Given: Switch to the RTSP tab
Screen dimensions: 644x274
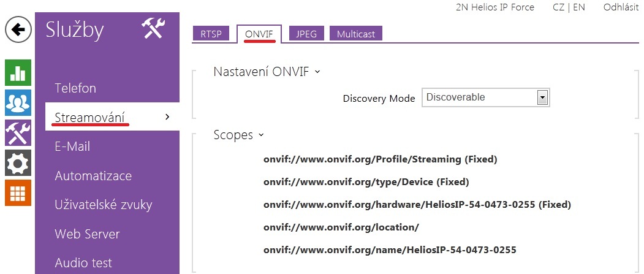Looking at the screenshot, I should 211,34.
